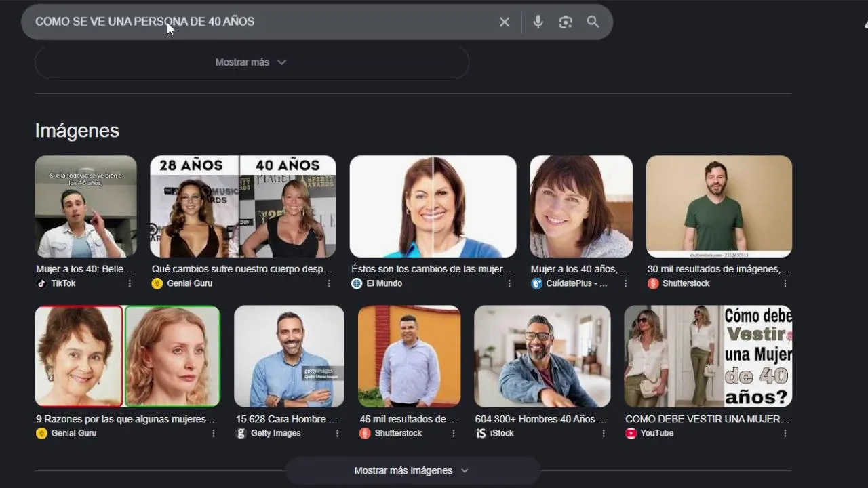Image resolution: width=868 pixels, height=488 pixels.
Task: Open more options for iStock result
Action: [603, 433]
